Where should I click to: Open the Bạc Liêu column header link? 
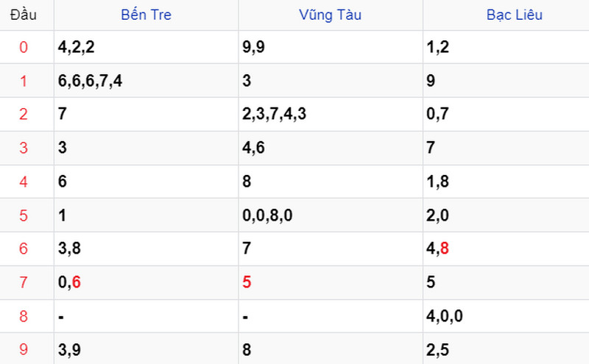coord(514,15)
